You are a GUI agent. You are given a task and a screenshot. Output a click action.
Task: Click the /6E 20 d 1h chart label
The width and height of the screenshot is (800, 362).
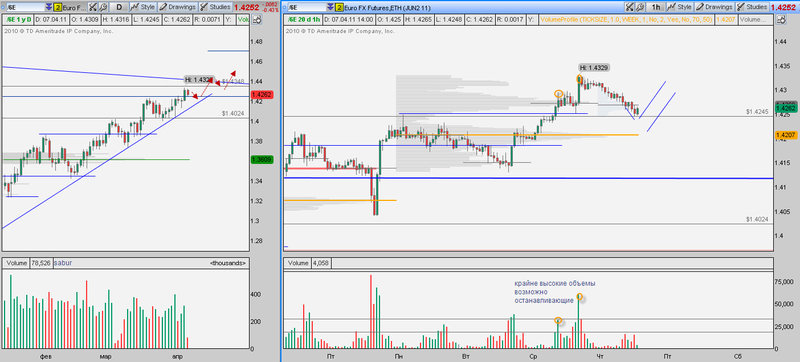(x=303, y=19)
